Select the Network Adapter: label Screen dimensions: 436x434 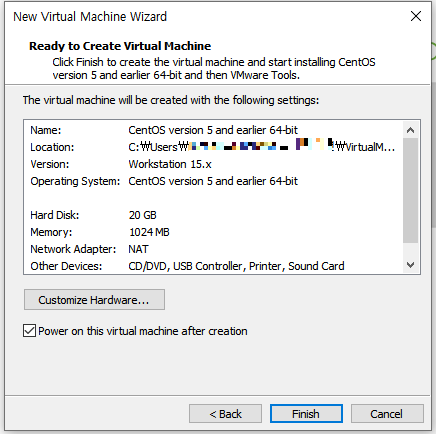tap(73, 249)
